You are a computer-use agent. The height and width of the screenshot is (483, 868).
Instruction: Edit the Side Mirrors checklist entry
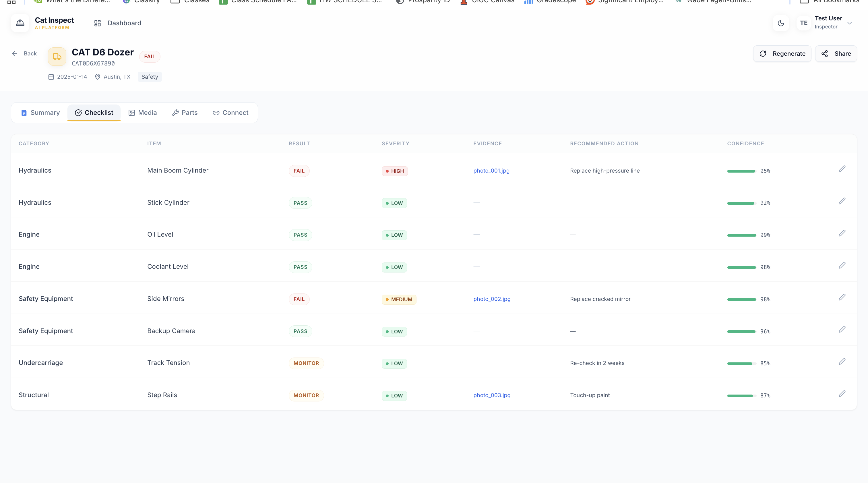(842, 297)
